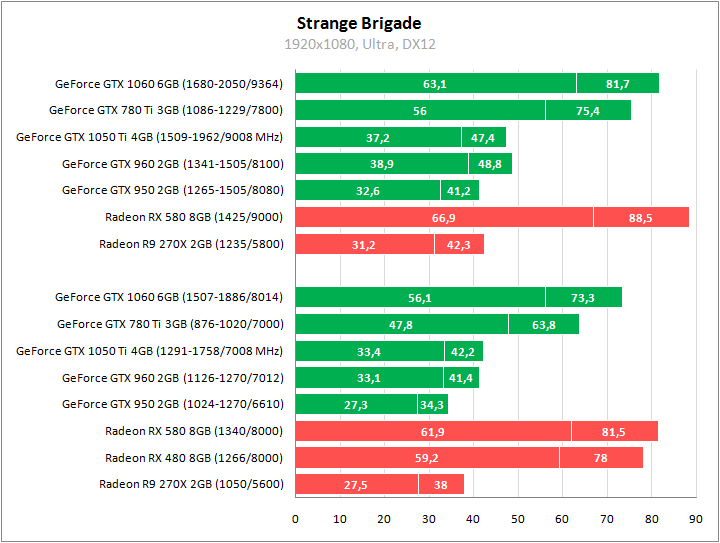720x543 pixels.
Task: Click the Radeon RX 580 8GB (1425/9000) label
Action: point(194,217)
